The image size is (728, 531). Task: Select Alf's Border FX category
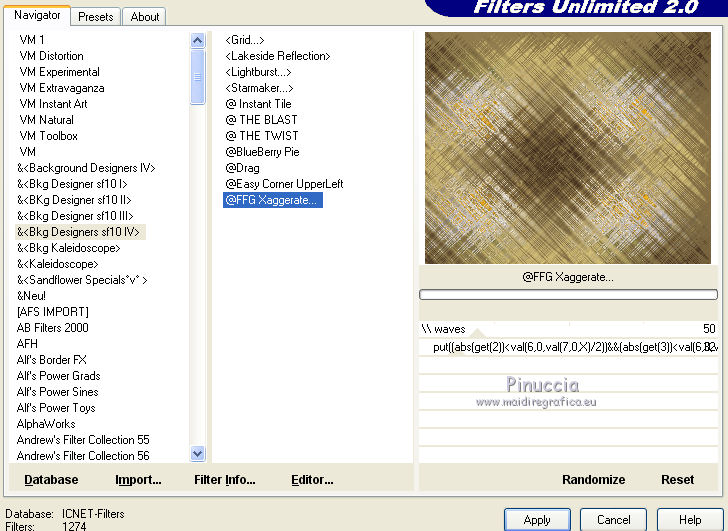coord(52,360)
